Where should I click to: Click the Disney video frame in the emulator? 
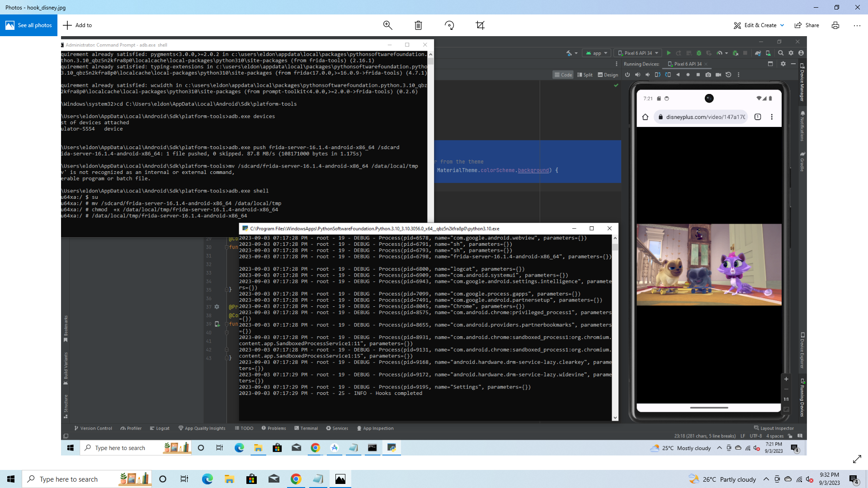tap(709, 265)
